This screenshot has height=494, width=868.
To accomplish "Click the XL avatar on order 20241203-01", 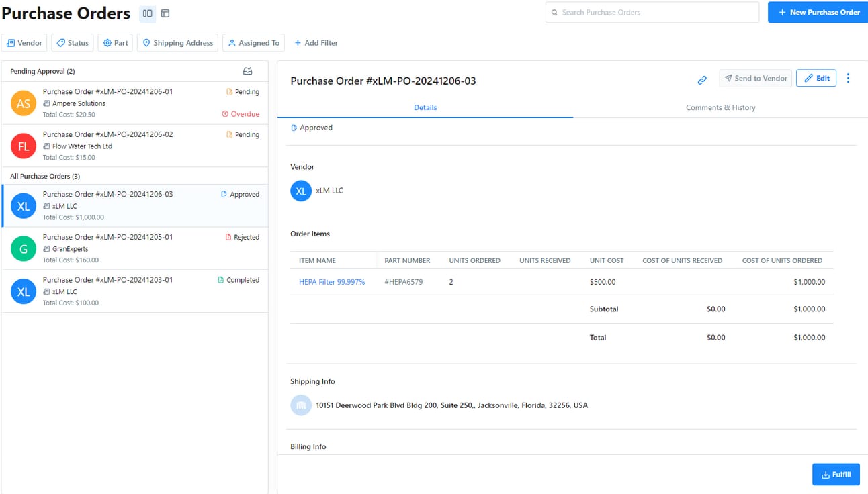I will click(24, 292).
